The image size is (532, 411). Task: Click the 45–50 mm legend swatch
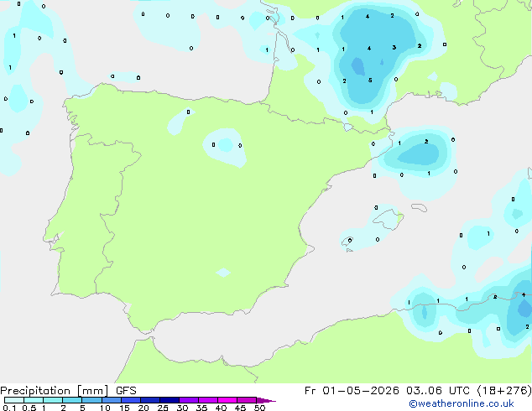tap(247, 400)
